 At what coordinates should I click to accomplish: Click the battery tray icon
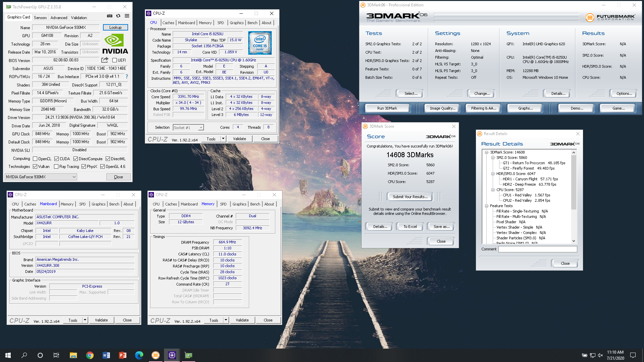tap(584, 355)
